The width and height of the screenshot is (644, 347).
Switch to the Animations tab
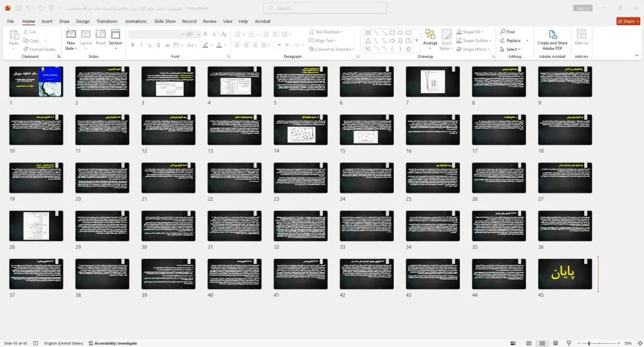point(136,21)
